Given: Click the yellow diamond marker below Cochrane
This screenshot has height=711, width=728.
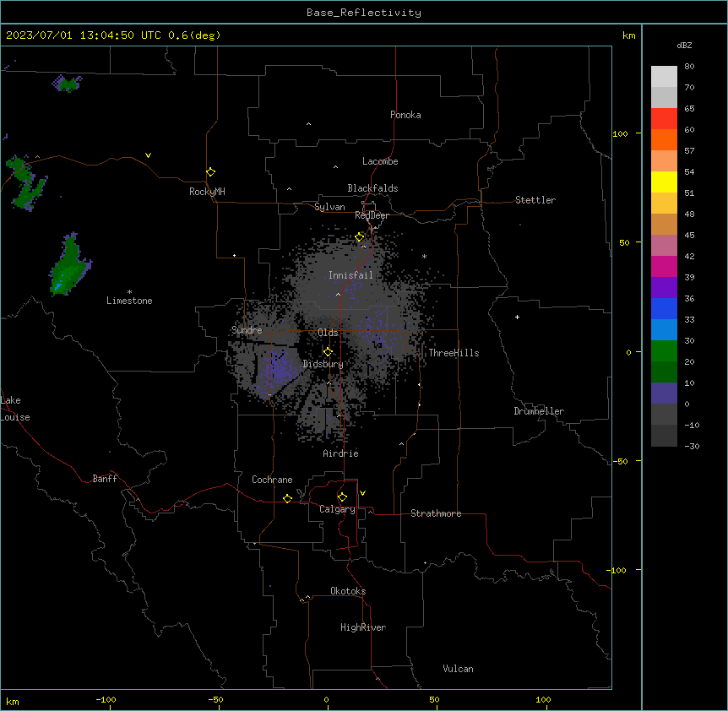Looking at the screenshot, I should [x=287, y=498].
